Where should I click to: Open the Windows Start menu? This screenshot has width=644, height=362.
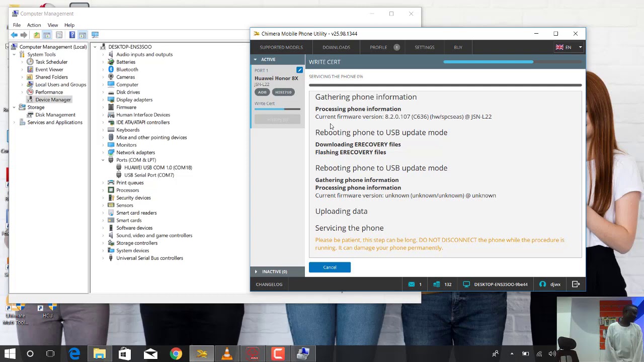10,354
